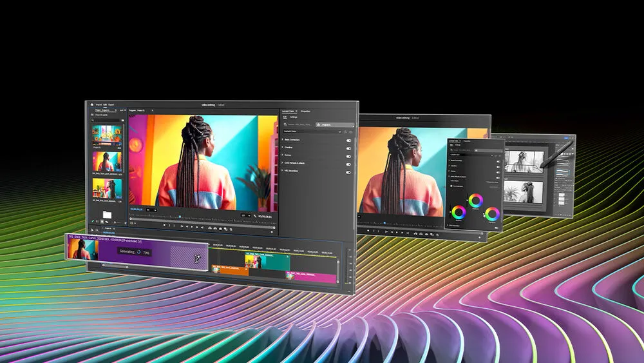The height and width of the screenshot is (363, 644).
Task: Click the play button in Program Monitor
Action: point(192,226)
